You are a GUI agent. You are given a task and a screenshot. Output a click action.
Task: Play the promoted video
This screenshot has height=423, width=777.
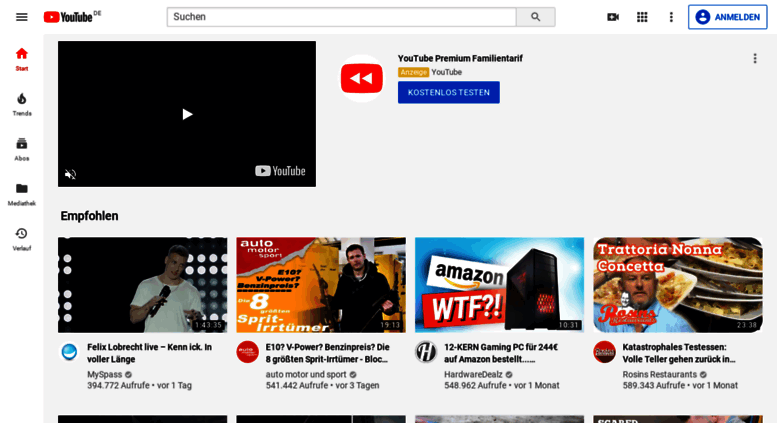click(x=187, y=114)
